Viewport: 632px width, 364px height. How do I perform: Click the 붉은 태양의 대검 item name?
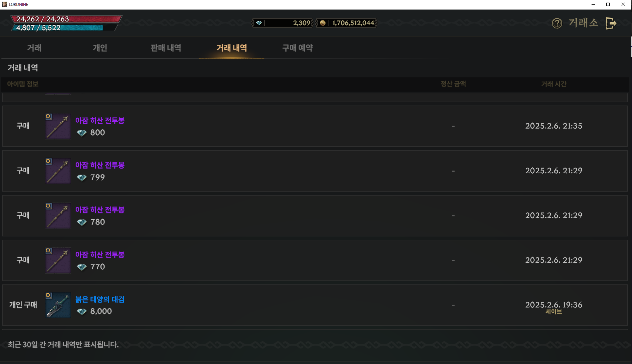(x=100, y=300)
